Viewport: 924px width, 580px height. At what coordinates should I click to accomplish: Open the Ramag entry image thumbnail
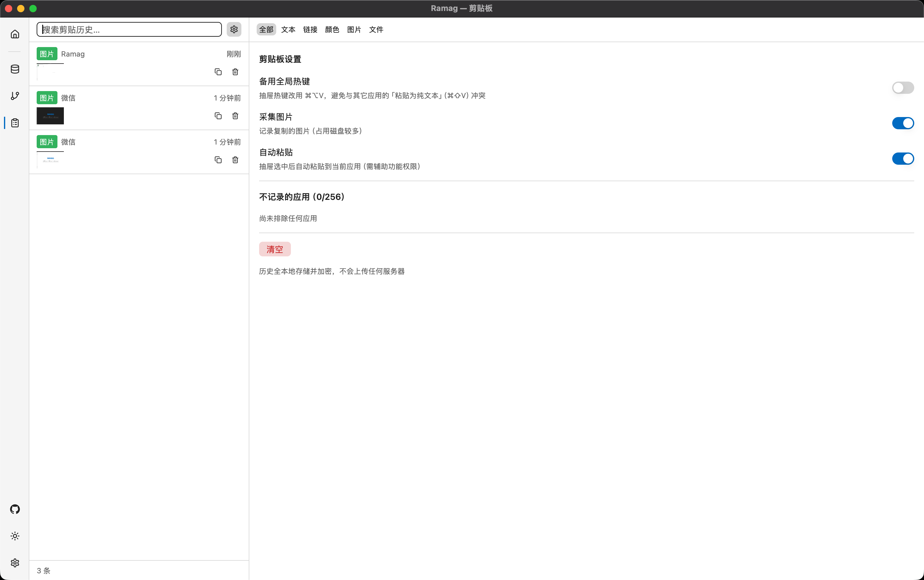[50, 72]
